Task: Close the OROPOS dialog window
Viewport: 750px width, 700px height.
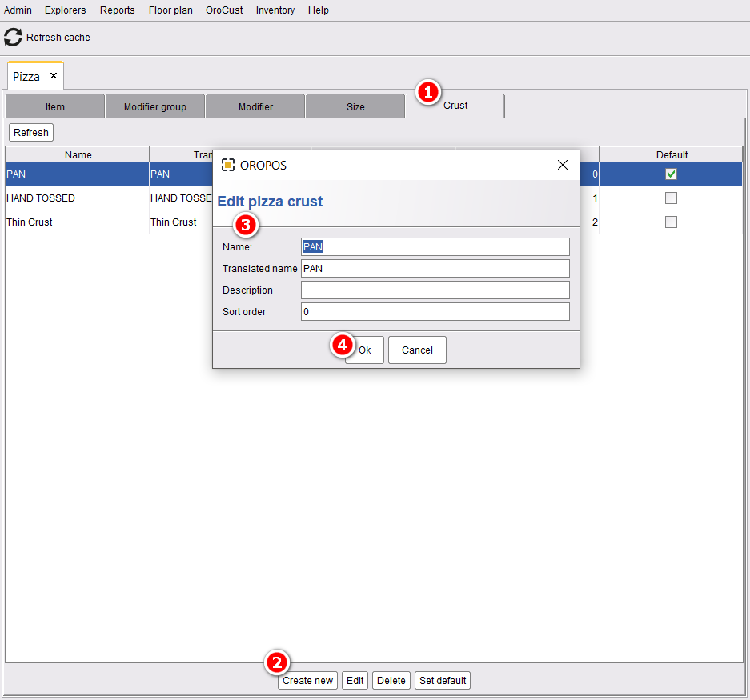Action: tap(563, 165)
